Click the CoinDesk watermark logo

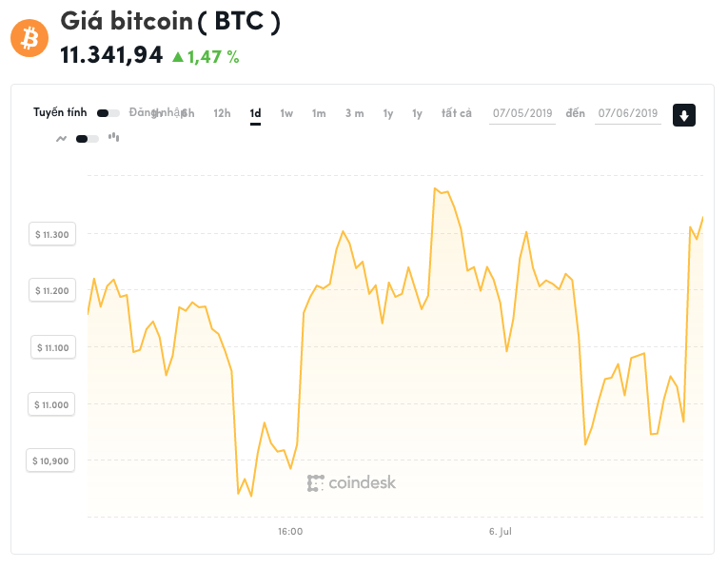coord(351,483)
